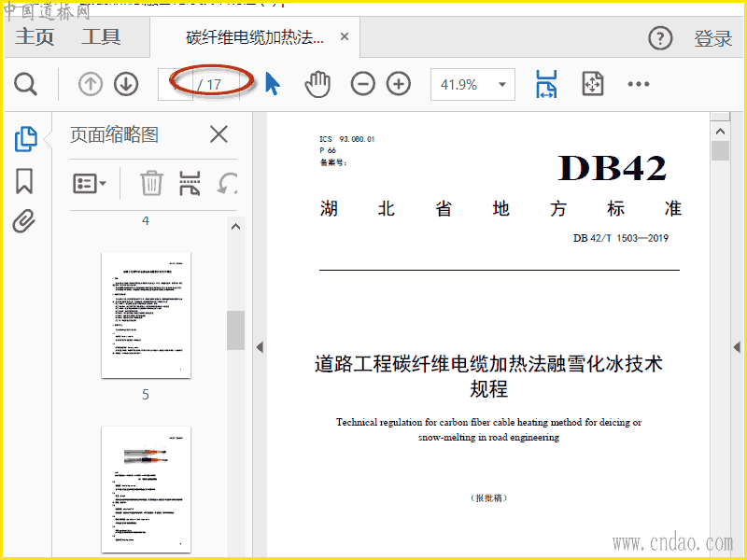This screenshot has height=560, width=747.
Task: Click the DB42 heading in document
Action: tap(613, 168)
